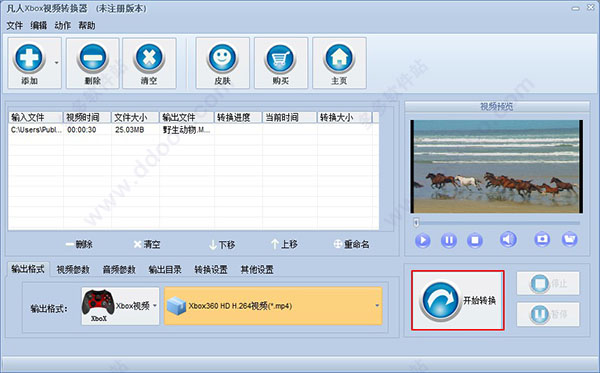
Task: Click the 清空 (Clear) toolbar icon
Action: coord(149,58)
